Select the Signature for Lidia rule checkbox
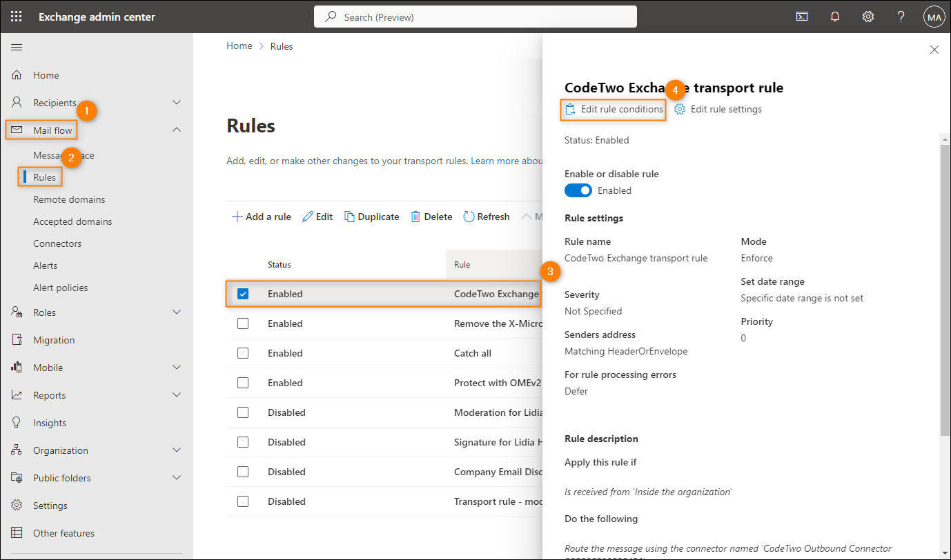This screenshot has width=951, height=560. pyautogui.click(x=243, y=442)
